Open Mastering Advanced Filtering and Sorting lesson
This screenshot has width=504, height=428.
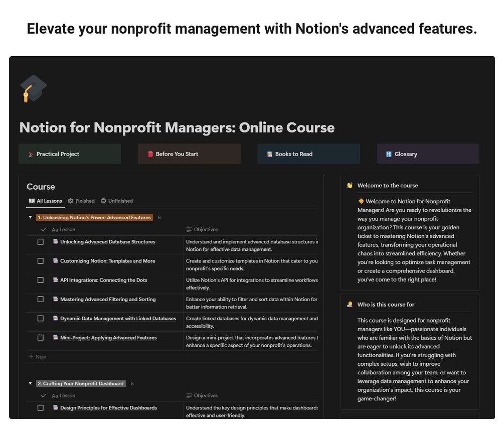point(108,300)
